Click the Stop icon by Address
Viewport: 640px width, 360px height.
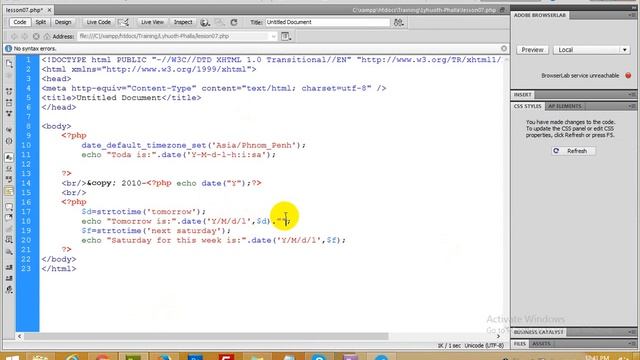click(36, 36)
